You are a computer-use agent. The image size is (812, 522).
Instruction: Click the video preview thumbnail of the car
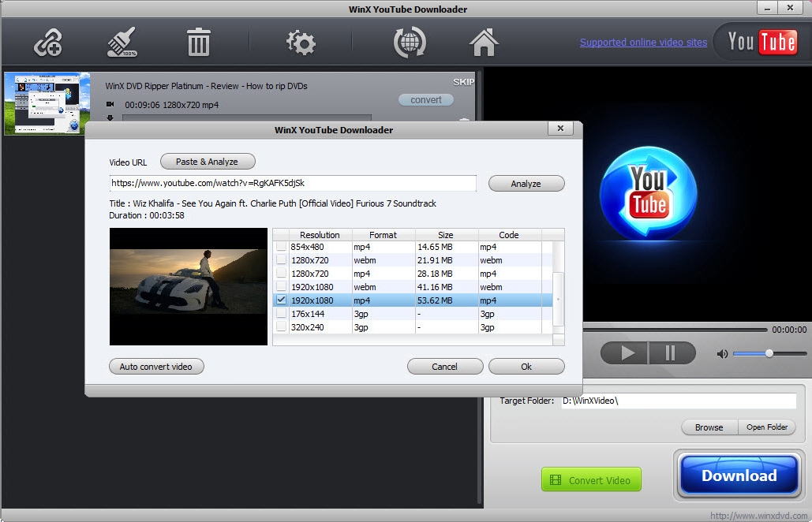point(188,287)
